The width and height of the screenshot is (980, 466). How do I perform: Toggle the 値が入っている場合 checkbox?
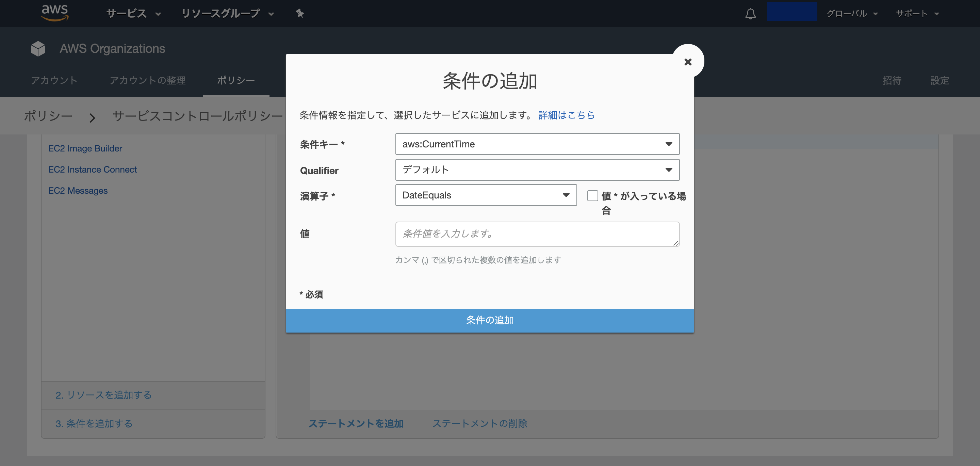(592, 196)
